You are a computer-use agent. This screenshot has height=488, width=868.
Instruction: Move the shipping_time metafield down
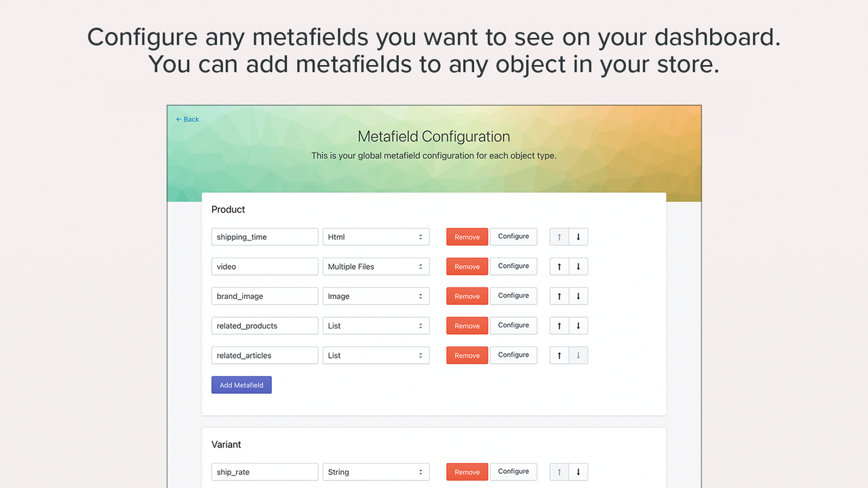coord(578,237)
